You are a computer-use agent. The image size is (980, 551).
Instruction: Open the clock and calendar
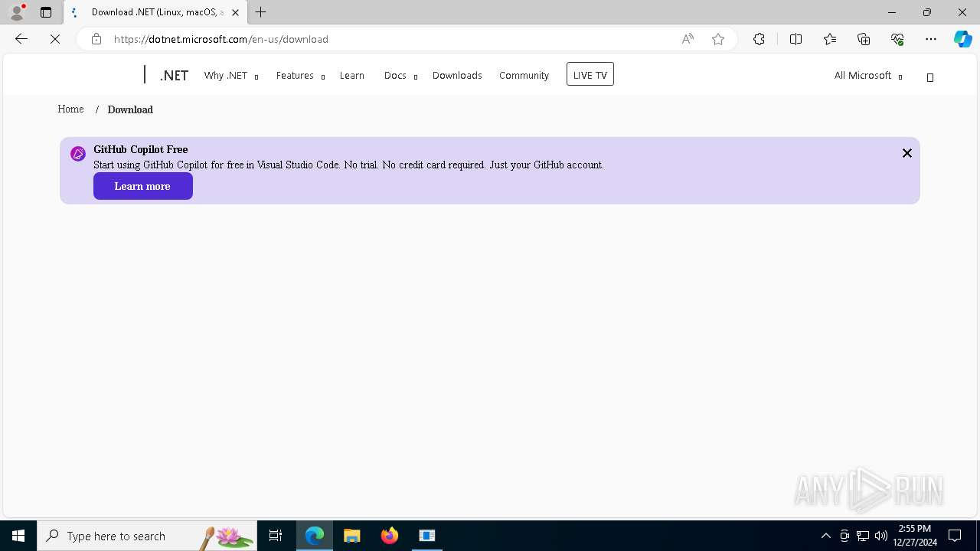(914, 536)
